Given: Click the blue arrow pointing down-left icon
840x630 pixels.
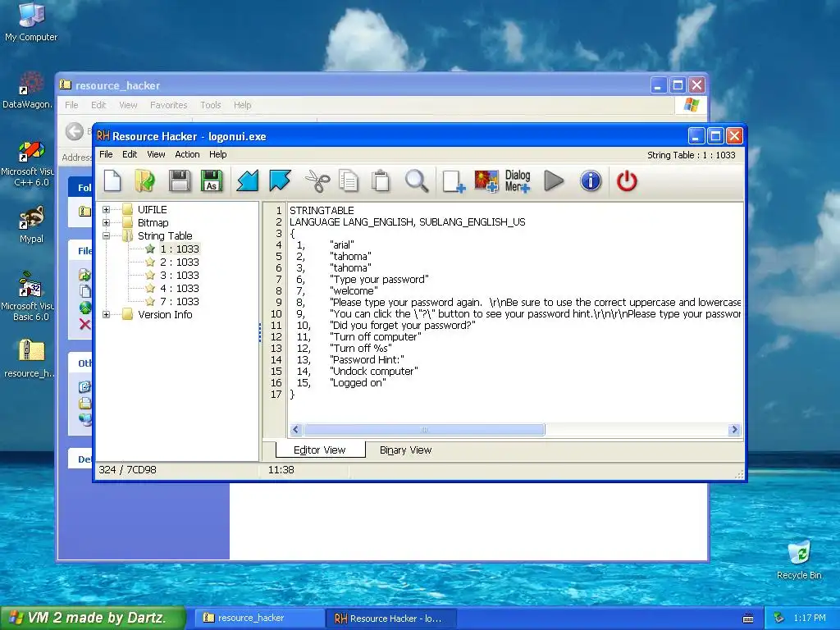Looking at the screenshot, I should click(x=248, y=181).
